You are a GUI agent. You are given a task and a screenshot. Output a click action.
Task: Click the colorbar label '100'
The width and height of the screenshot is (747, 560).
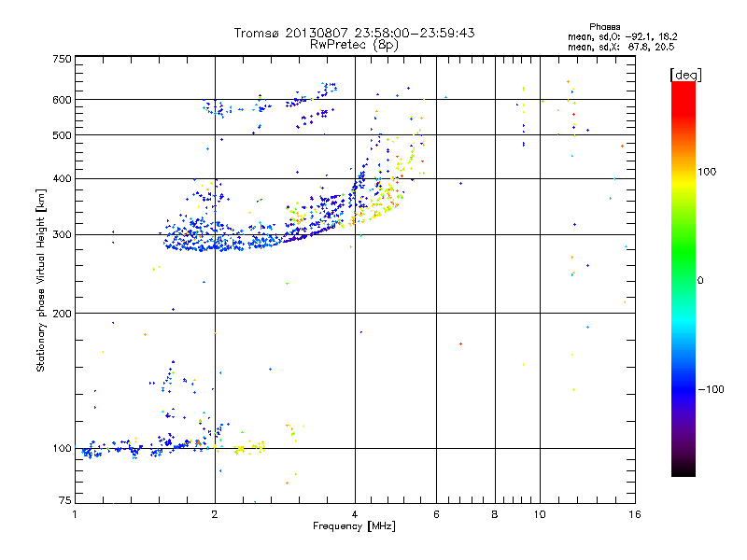point(707,172)
